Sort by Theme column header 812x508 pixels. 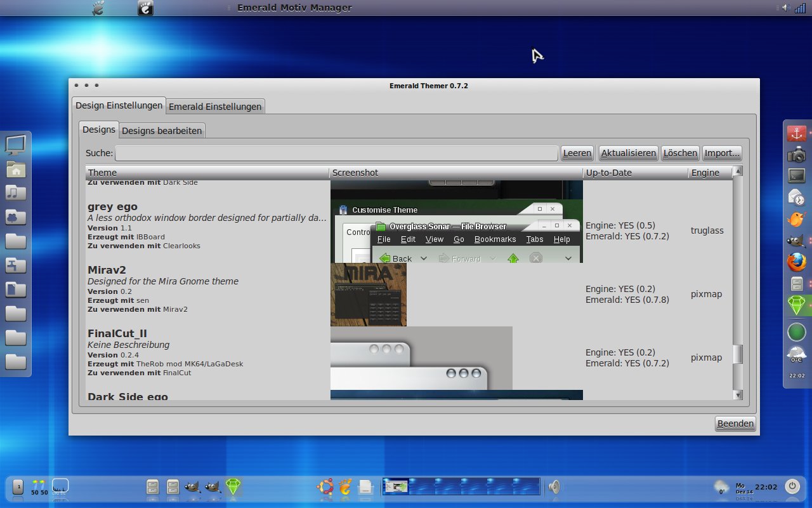[207, 173]
